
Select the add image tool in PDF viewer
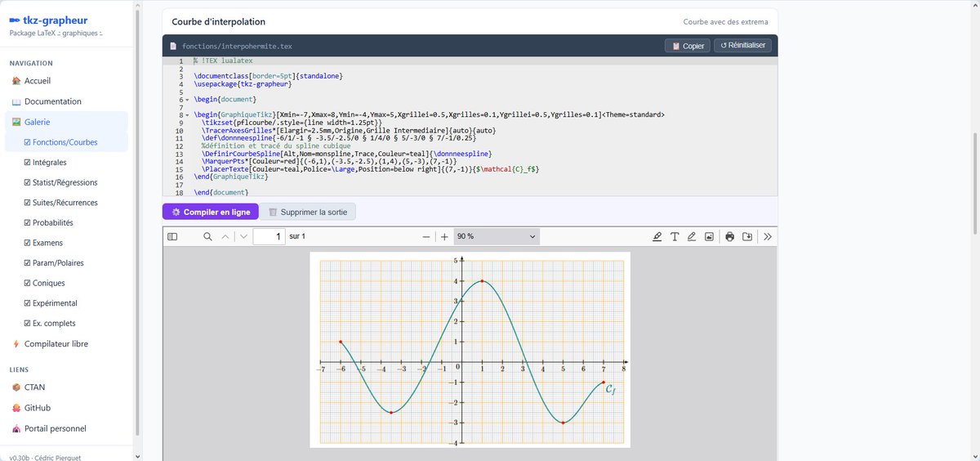709,236
